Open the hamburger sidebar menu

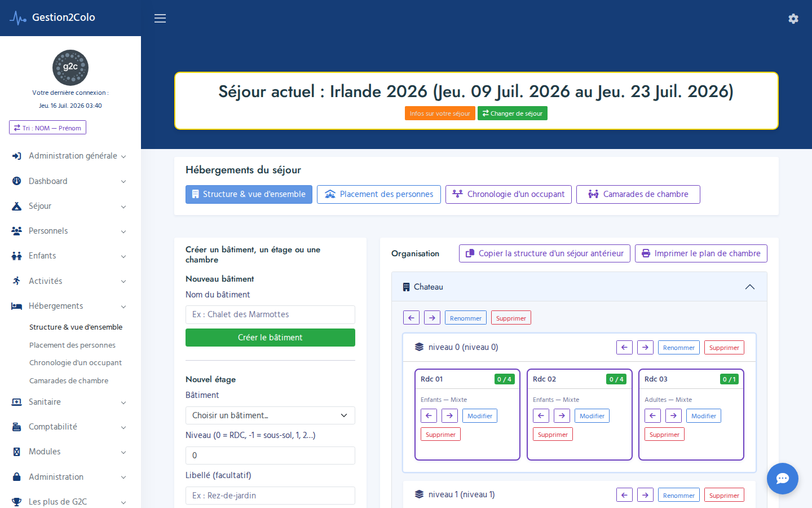(x=160, y=18)
